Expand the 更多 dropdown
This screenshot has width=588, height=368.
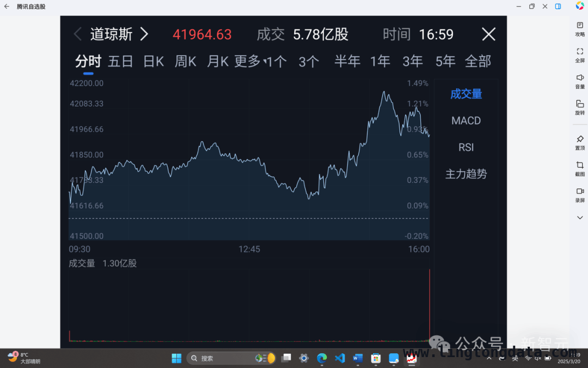[250, 61]
